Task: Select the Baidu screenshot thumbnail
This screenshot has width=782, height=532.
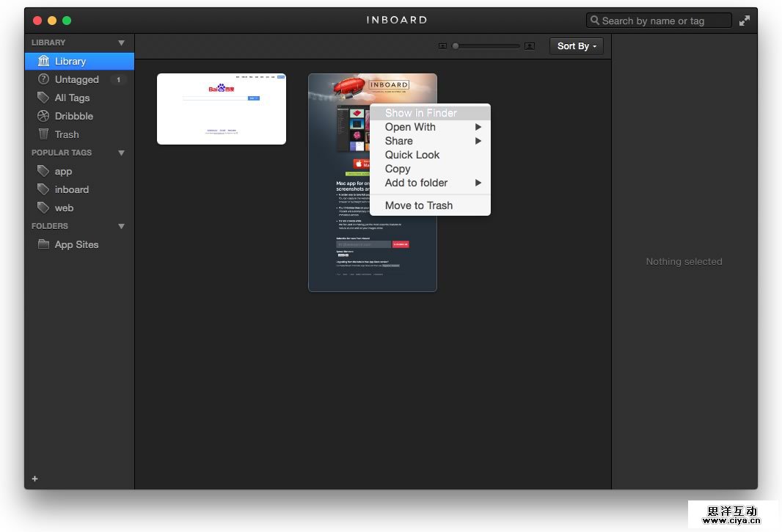Action: [222, 109]
